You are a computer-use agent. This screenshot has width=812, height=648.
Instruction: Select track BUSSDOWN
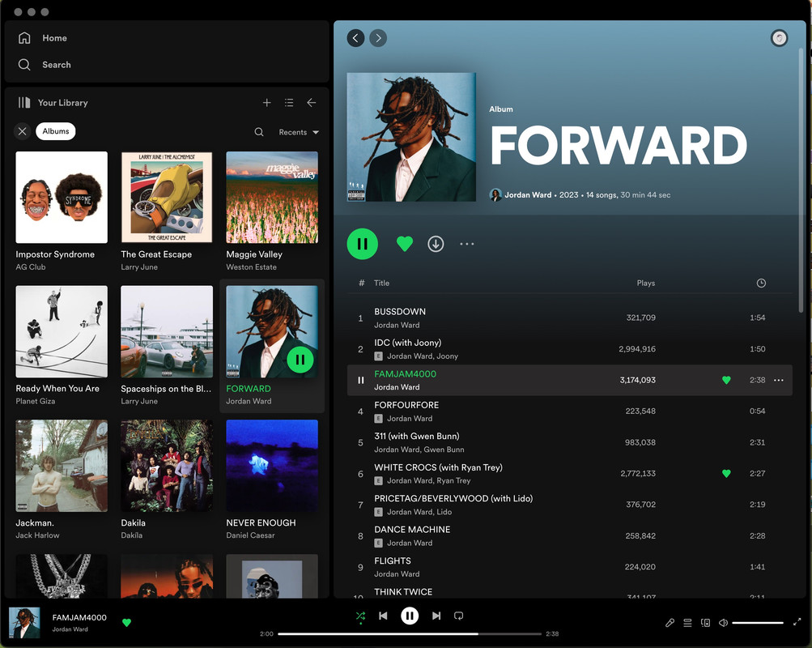570,318
